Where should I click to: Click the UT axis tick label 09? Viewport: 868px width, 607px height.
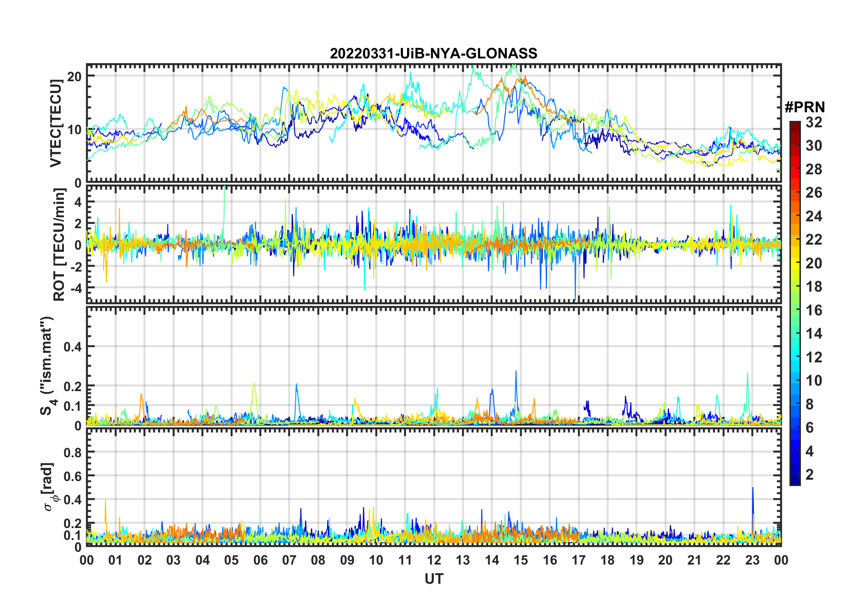(347, 560)
